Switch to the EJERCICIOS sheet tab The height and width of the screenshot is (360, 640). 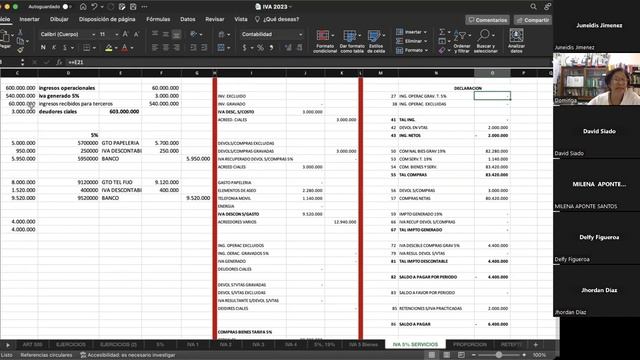point(71,344)
